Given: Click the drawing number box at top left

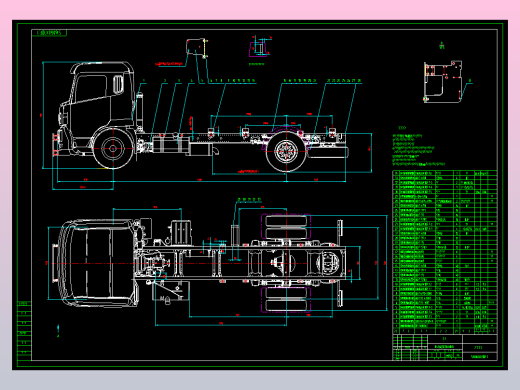Looking at the screenshot, I should pos(49,33).
